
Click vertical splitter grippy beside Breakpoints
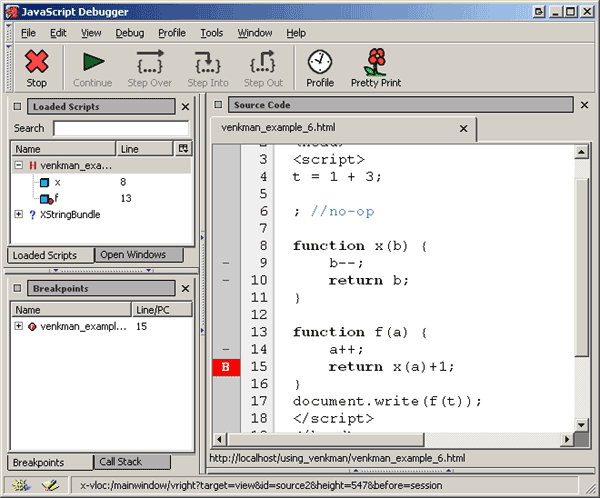[x=202, y=331]
